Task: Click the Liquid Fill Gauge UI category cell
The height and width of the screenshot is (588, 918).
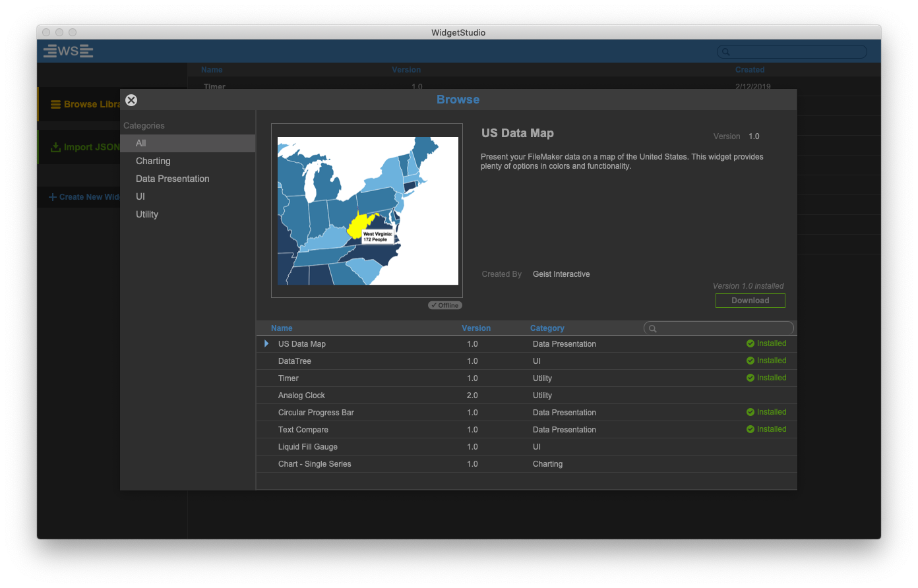Action: [537, 447]
